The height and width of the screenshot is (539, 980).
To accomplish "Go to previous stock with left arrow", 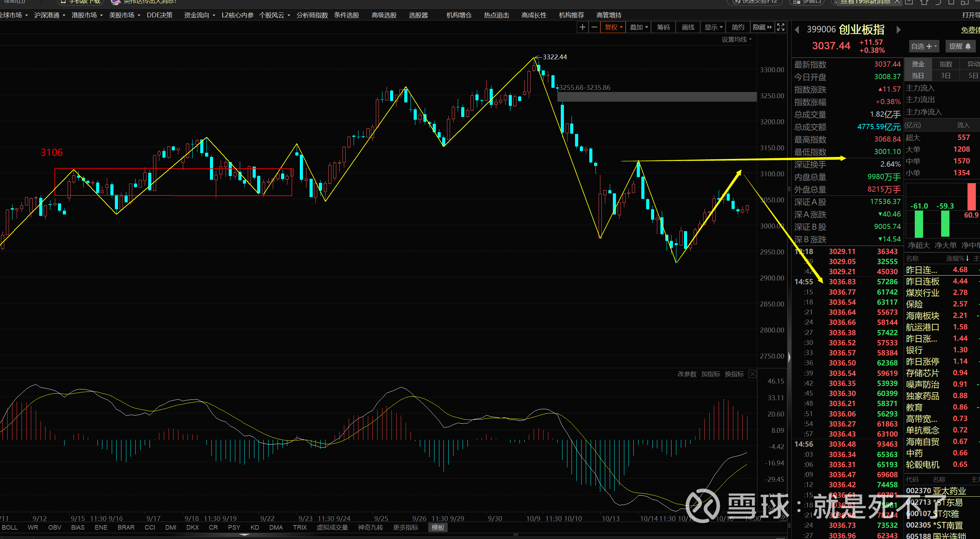I will [797, 30].
